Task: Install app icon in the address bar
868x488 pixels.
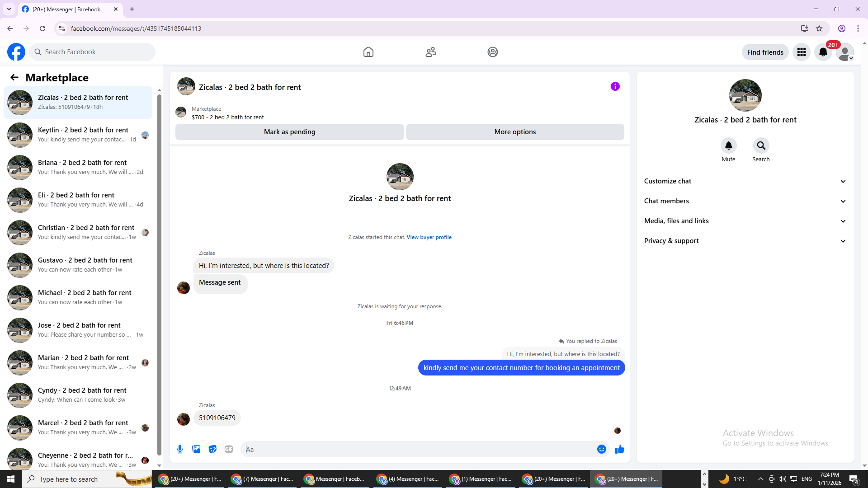Action: 805,28
